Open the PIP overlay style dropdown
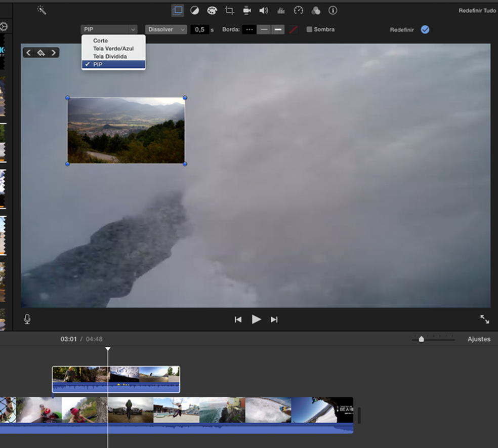498x448 pixels. click(109, 29)
